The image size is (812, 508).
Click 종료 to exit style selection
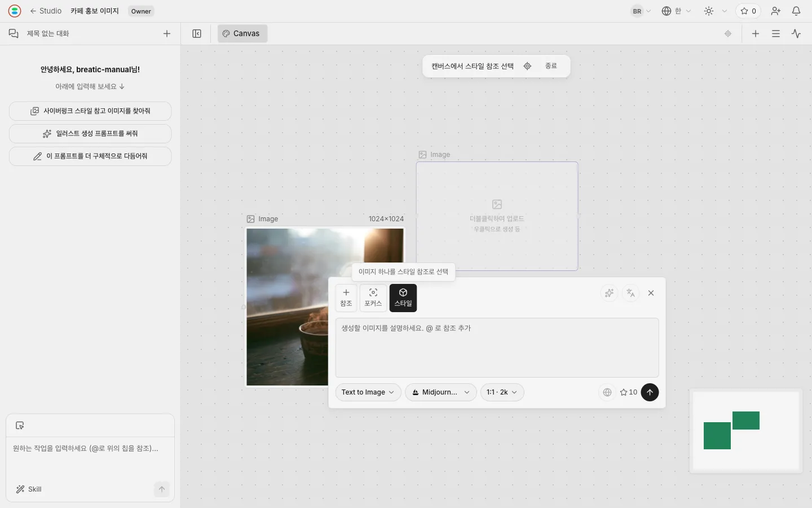(x=551, y=66)
